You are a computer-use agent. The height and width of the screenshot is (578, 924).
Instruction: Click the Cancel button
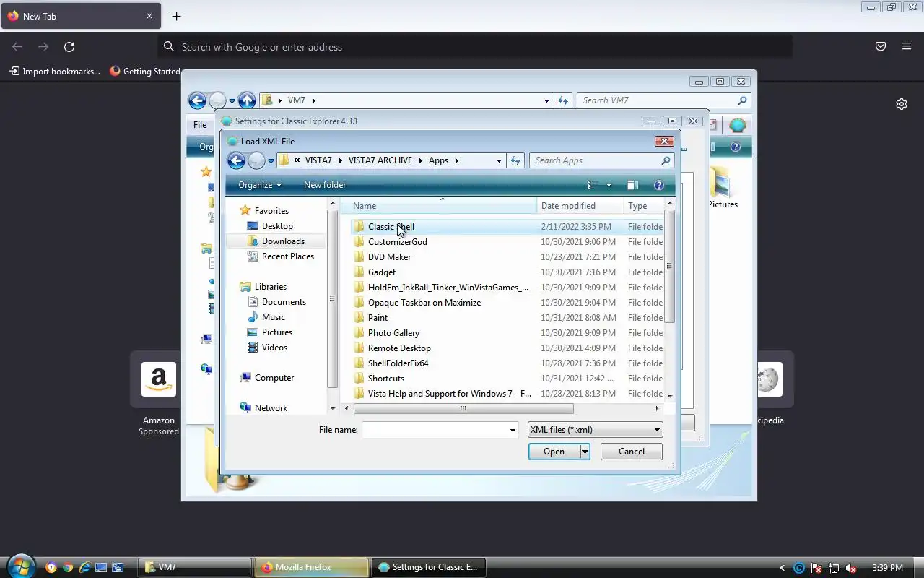[632, 452]
